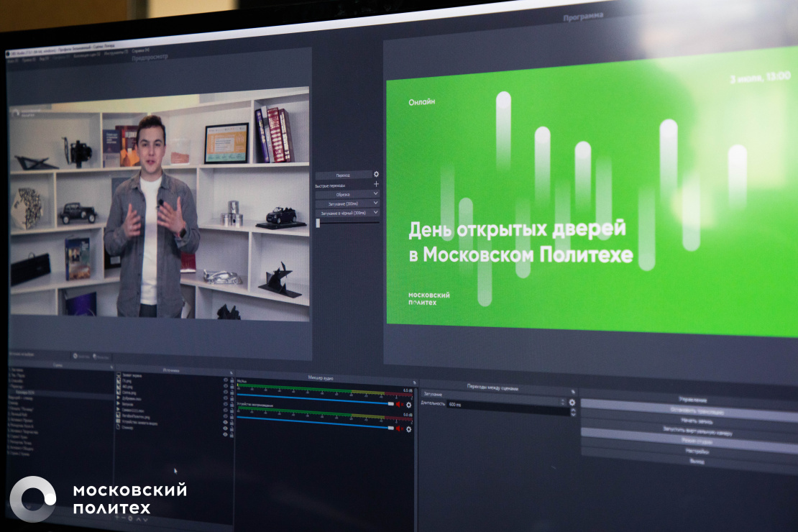Decrease transition duration with down arrow
This screenshot has width=798, height=532.
pos(574,415)
